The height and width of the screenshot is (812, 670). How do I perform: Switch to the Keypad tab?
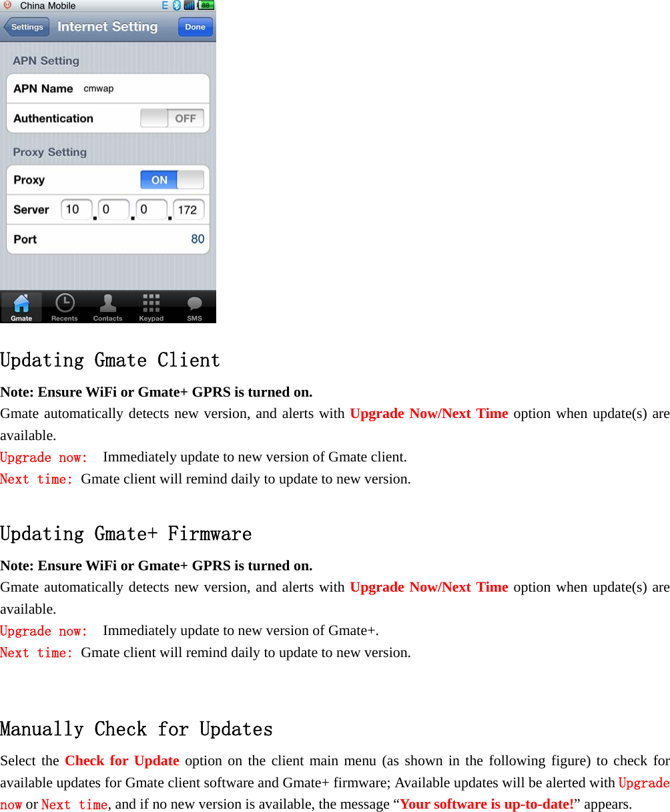(151, 307)
